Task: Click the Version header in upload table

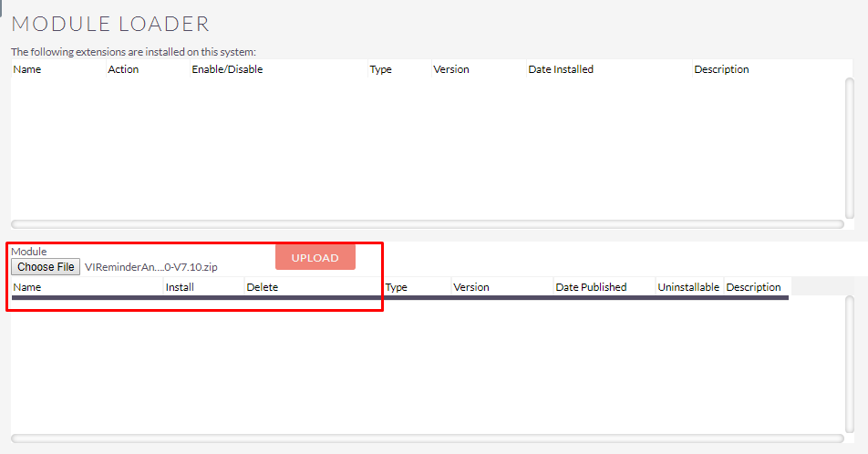Action: [471, 287]
